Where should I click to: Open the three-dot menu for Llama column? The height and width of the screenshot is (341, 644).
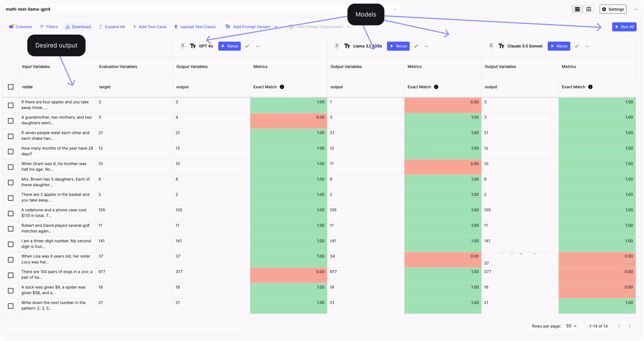click(x=426, y=46)
